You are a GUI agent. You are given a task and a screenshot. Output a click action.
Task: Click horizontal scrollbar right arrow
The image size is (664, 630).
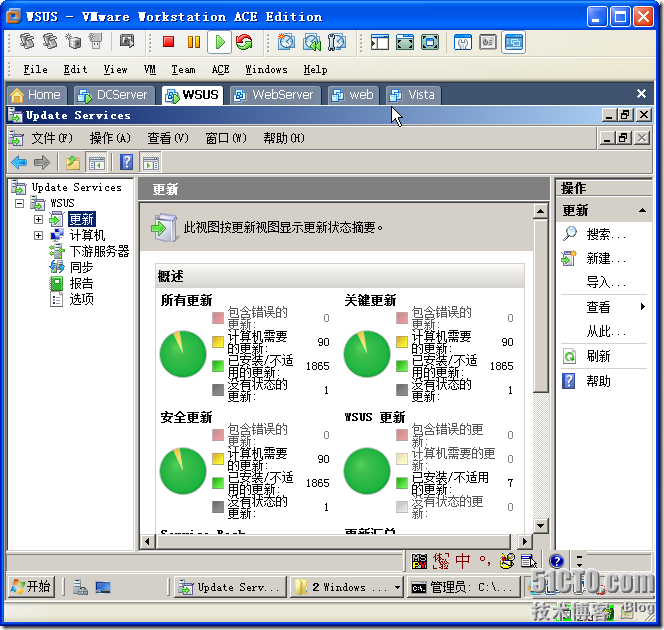[525, 541]
